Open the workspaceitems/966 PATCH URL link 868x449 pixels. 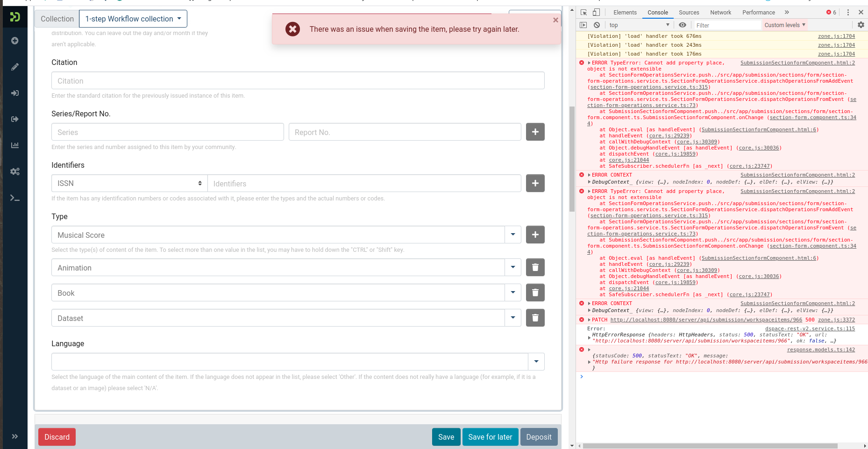click(x=706, y=320)
